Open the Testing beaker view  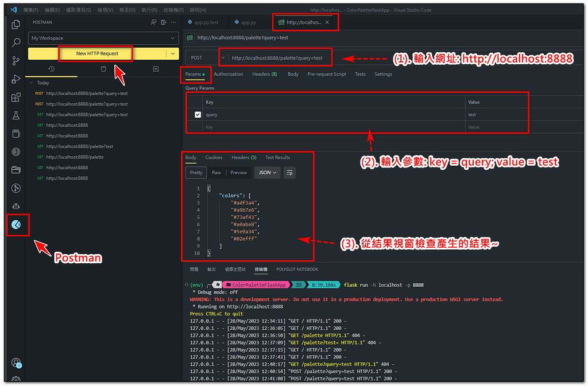[16, 115]
